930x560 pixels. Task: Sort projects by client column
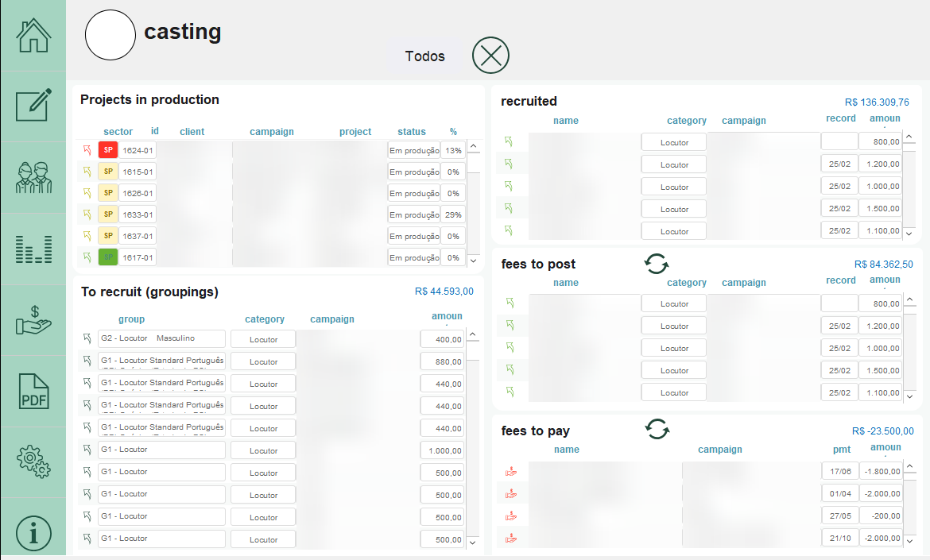coord(192,132)
